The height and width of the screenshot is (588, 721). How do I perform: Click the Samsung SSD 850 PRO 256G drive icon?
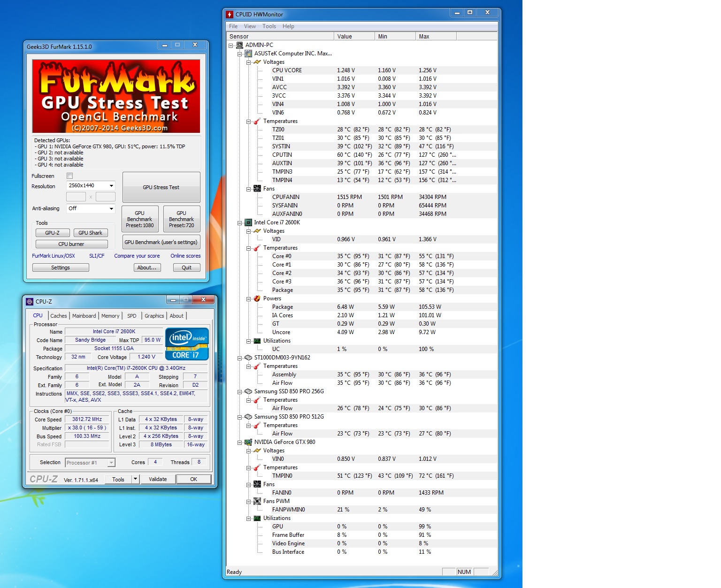[248, 391]
